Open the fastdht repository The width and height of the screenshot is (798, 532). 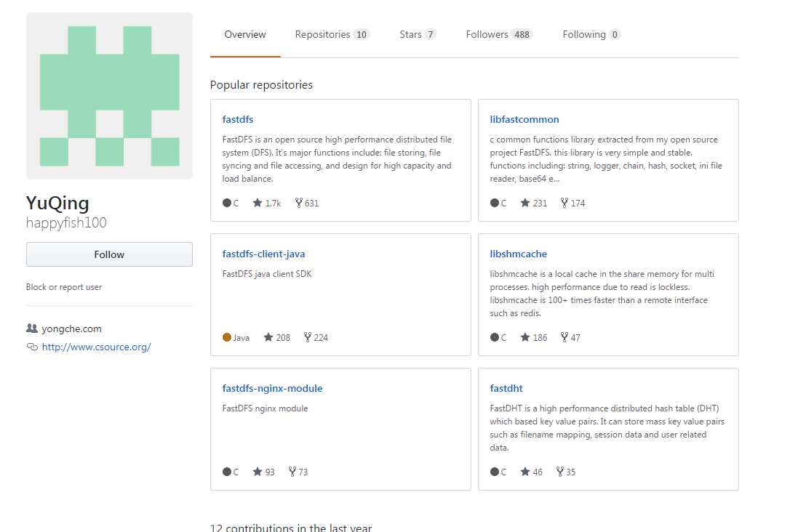[x=506, y=388]
